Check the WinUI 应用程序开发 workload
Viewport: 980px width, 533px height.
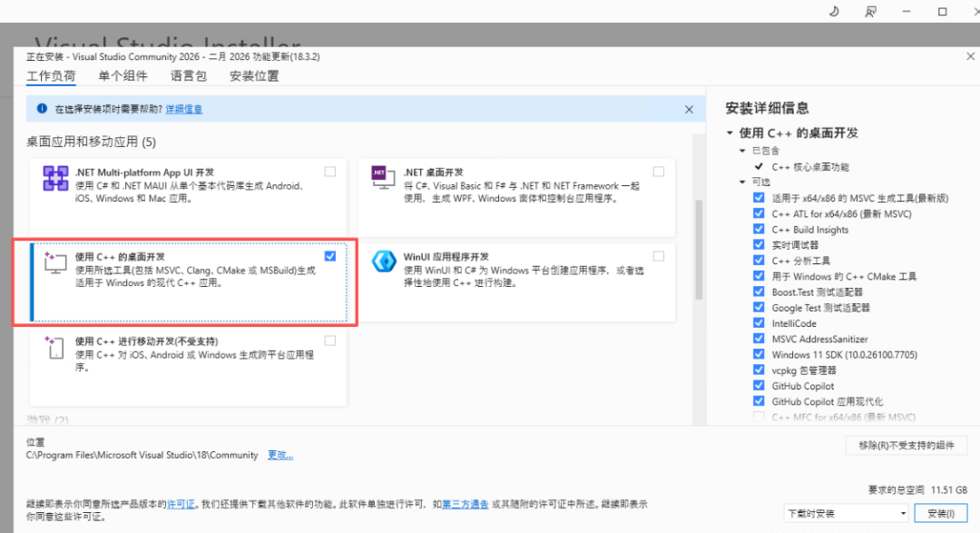click(659, 256)
